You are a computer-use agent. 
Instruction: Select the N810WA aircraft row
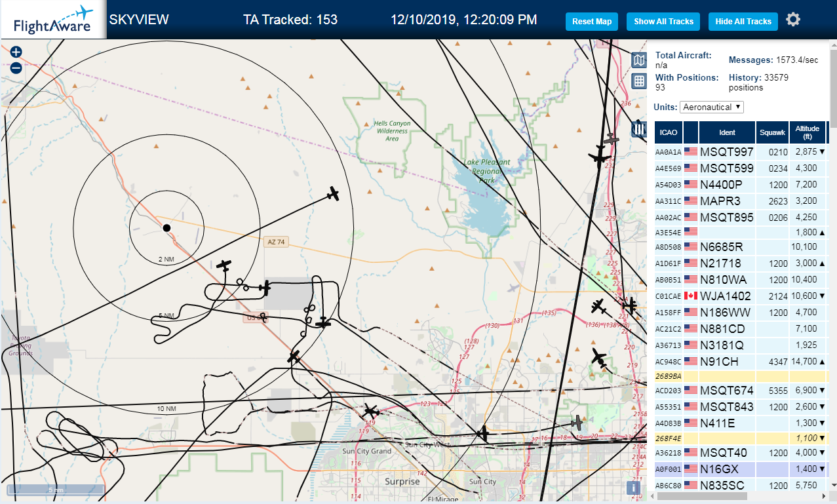coord(741,279)
